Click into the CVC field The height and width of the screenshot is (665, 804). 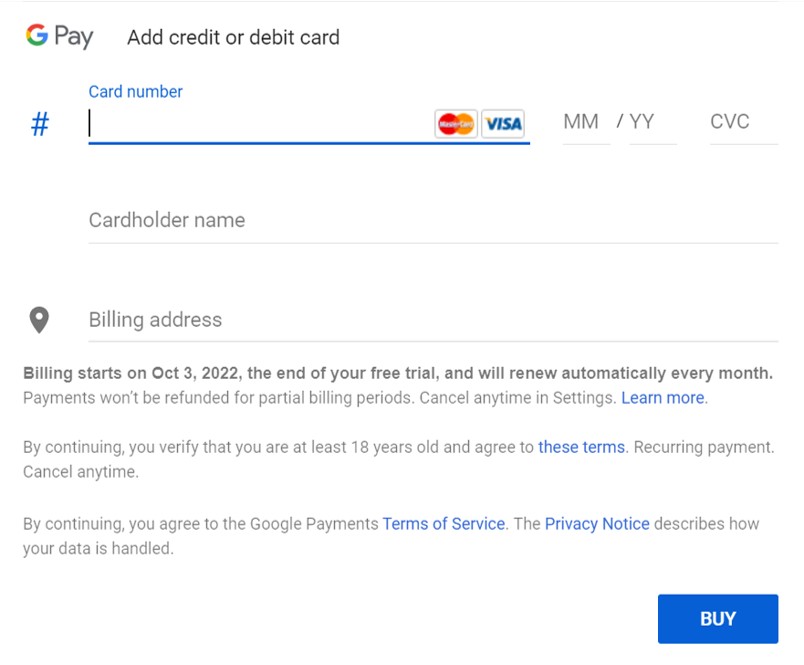pyautogui.click(x=740, y=123)
